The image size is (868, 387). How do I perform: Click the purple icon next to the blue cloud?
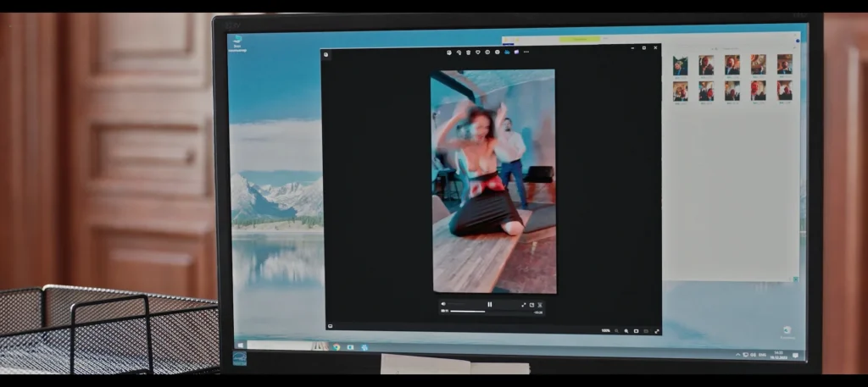coord(516,52)
